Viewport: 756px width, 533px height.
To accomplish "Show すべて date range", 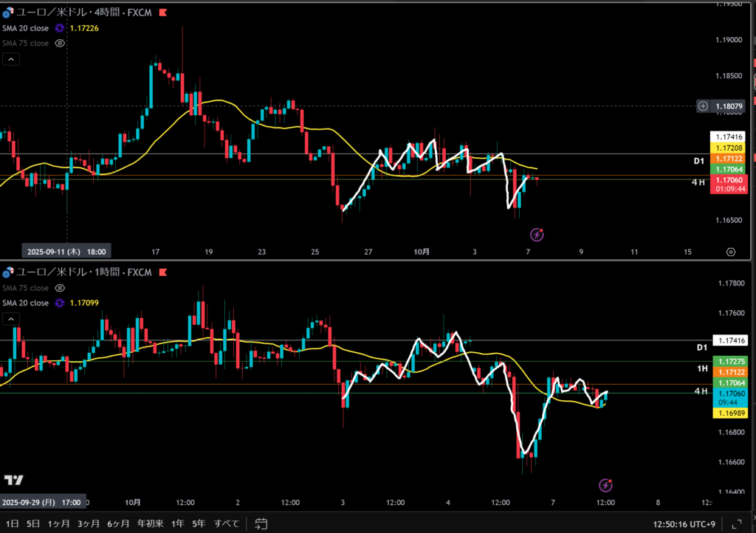I will pyautogui.click(x=227, y=523).
